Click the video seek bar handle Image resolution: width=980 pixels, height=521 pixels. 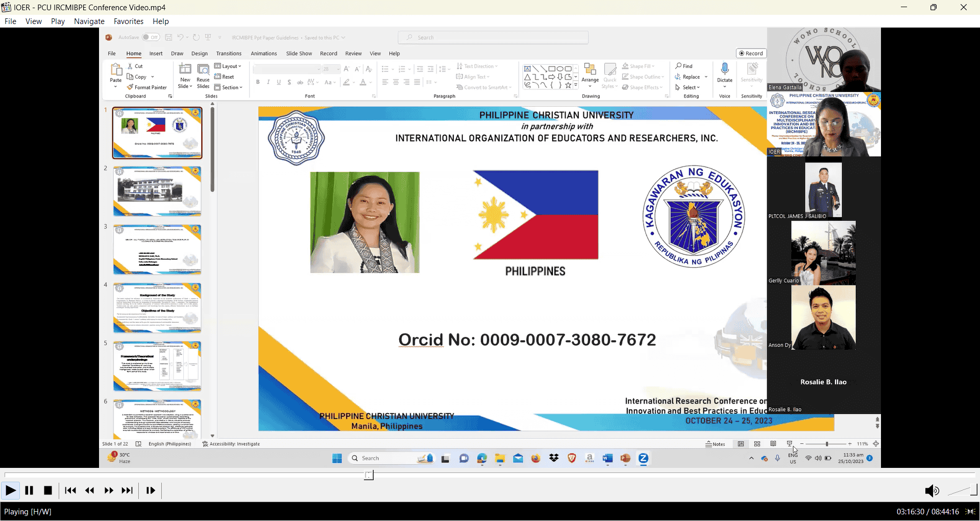[369, 476]
